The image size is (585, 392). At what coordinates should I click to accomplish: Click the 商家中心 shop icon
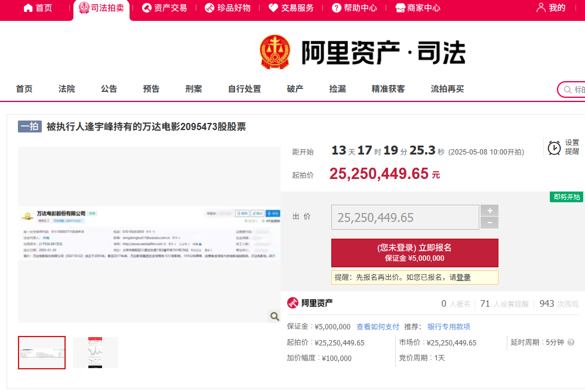point(400,8)
